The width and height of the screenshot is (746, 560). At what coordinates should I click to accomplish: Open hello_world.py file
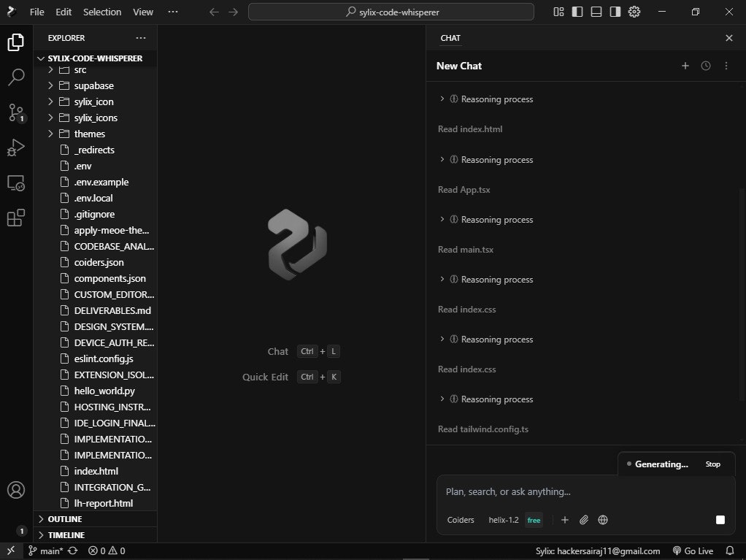tap(95, 391)
